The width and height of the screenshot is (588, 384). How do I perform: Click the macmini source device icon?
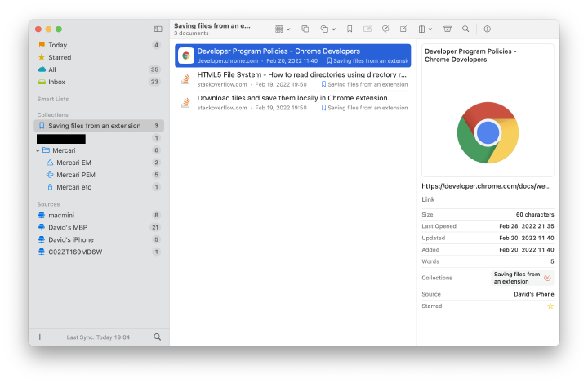coord(42,215)
